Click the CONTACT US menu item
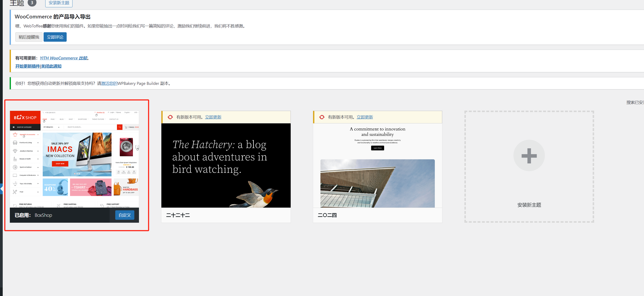The height and width of the screenshot is (296, 644). click(x=114, y=119)
